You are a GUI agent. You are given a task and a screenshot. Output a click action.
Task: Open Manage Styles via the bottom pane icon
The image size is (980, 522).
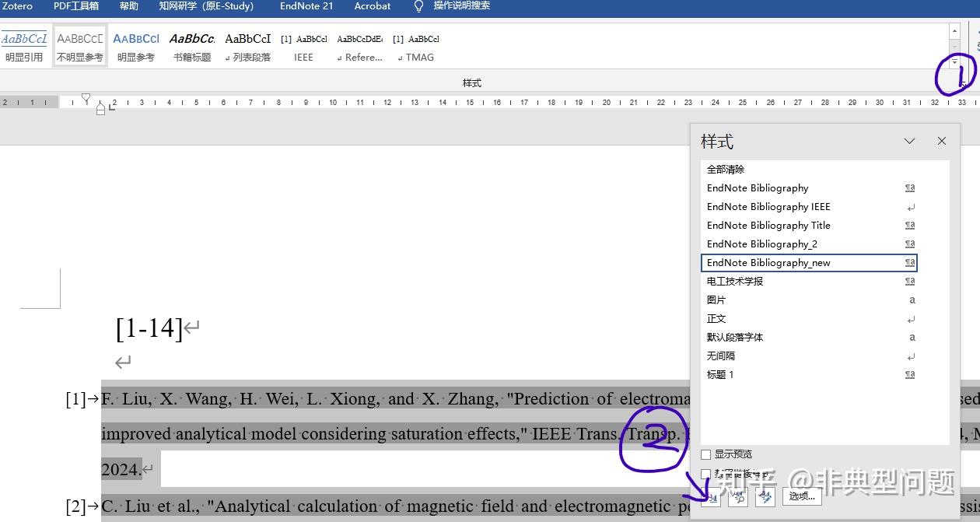(765, 496)
